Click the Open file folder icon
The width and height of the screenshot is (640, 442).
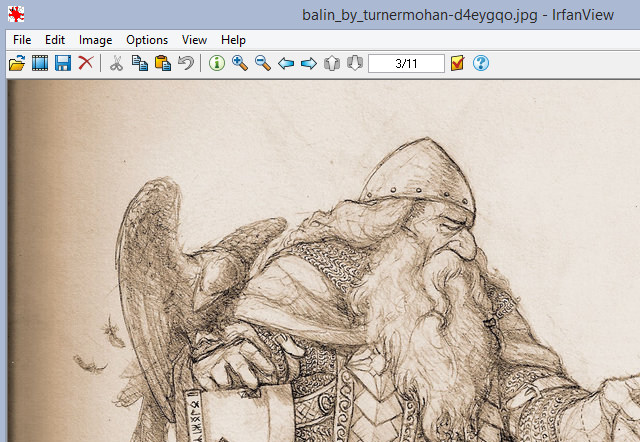[x=17, y=63]
